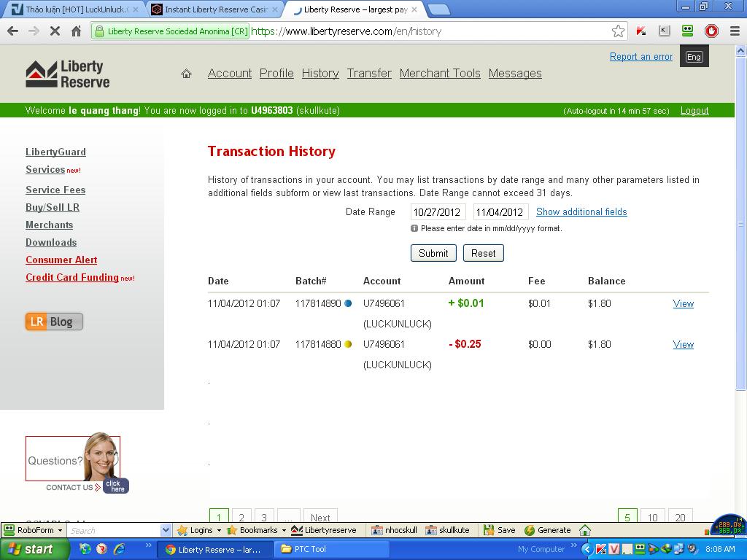Open the Messages navigation menu
The height and width of the screenshot is (560, 747).
coord(515,74)
